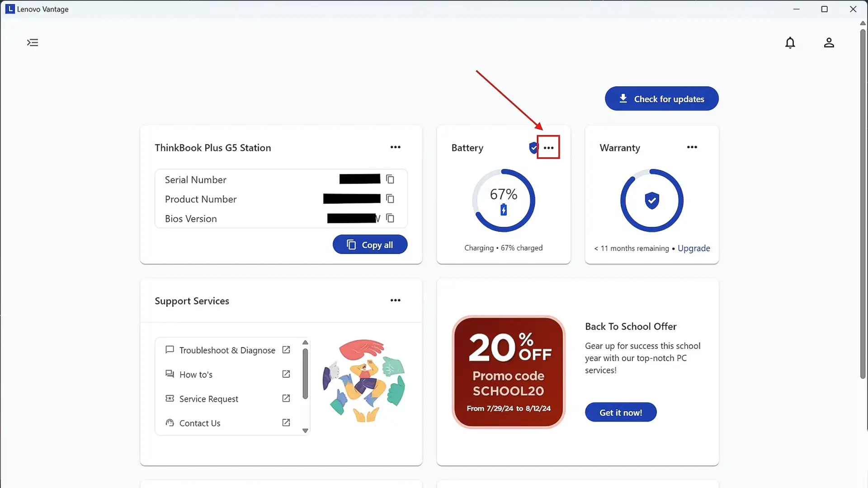Maximize the Lenovo Vantage window

click(824, 9)
